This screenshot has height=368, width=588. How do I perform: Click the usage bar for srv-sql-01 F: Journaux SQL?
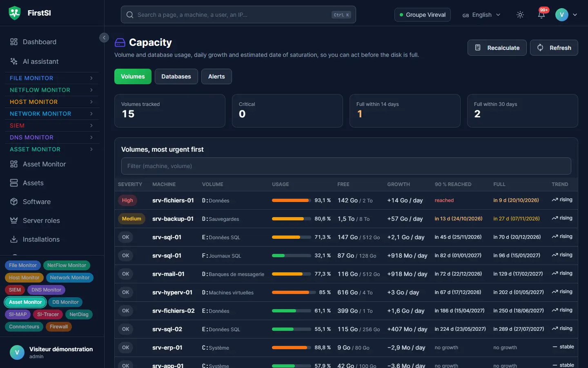click(x=292, y=256)
